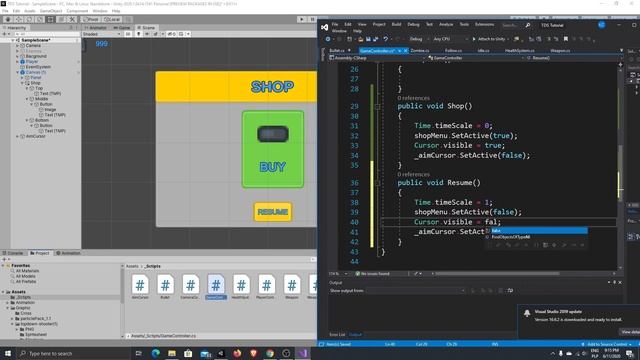Click Add to Source Control in status bar
The image size is (640, 360).
pyautogui.click(x=606, y=344)
